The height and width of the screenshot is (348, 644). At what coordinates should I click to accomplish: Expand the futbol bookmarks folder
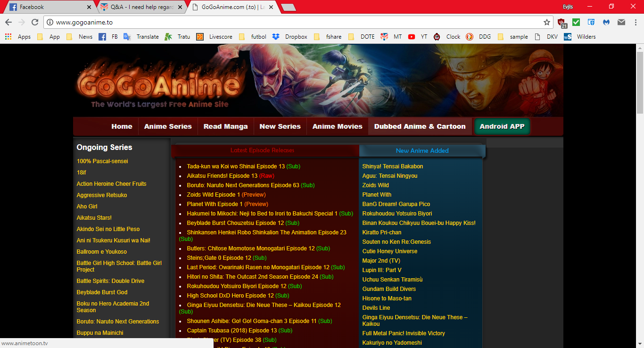click(x=253, y=37)
